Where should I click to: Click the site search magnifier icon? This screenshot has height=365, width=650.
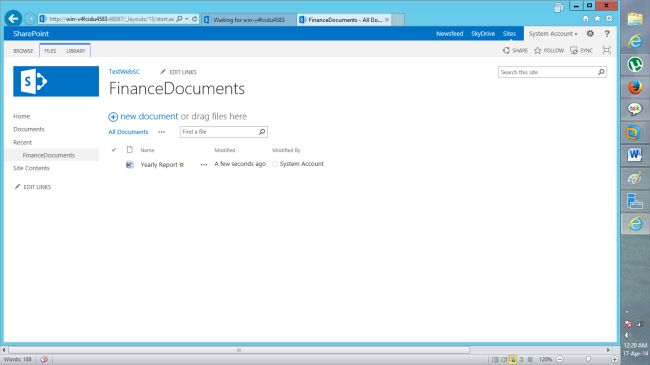601,72
